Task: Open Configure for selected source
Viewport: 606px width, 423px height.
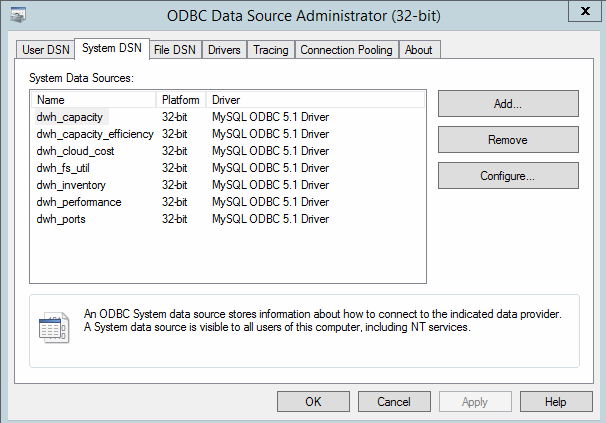Action: click(x=508, y=176)
